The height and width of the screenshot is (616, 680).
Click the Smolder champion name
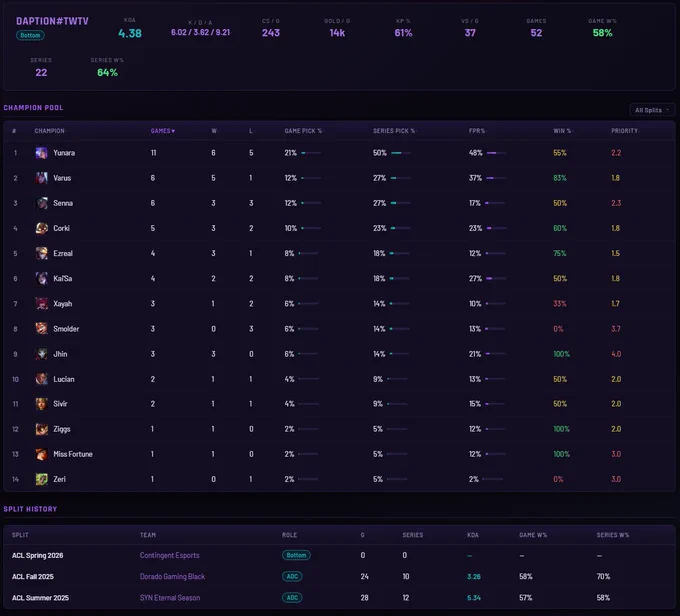(66, 329)
